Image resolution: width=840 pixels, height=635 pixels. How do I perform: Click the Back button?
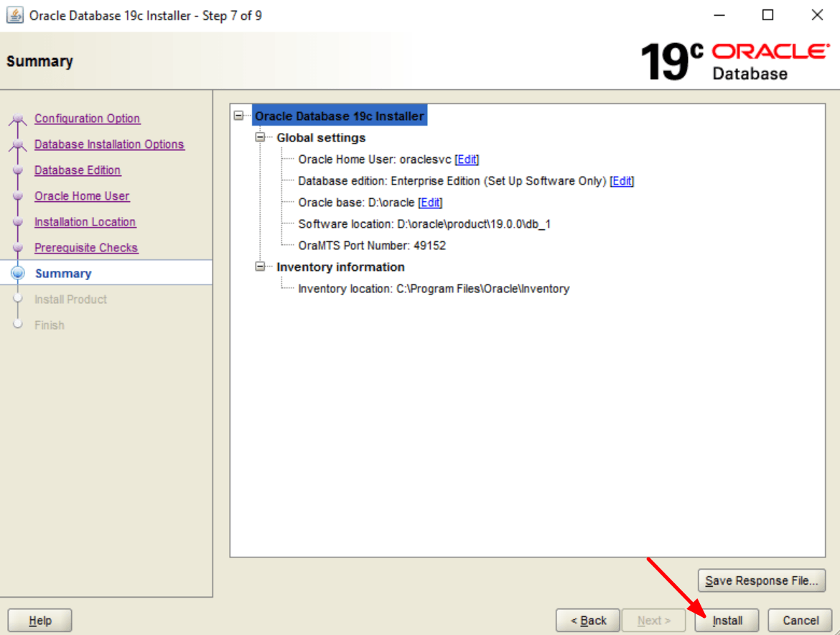pyautogui.click(x=588, y=621)
